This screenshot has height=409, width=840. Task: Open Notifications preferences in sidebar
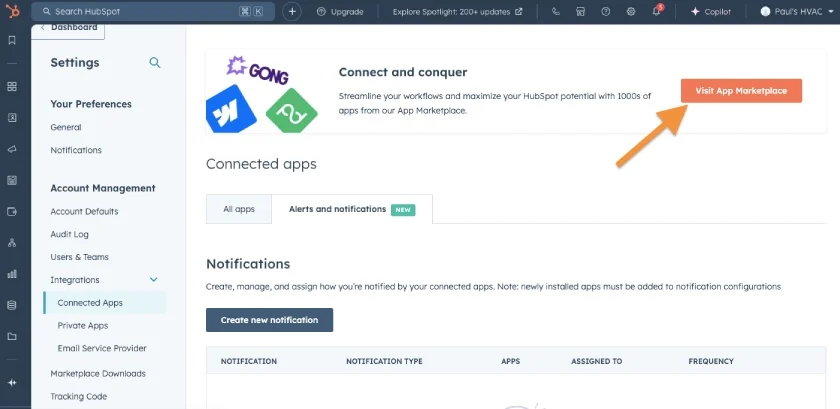point(76,150)
